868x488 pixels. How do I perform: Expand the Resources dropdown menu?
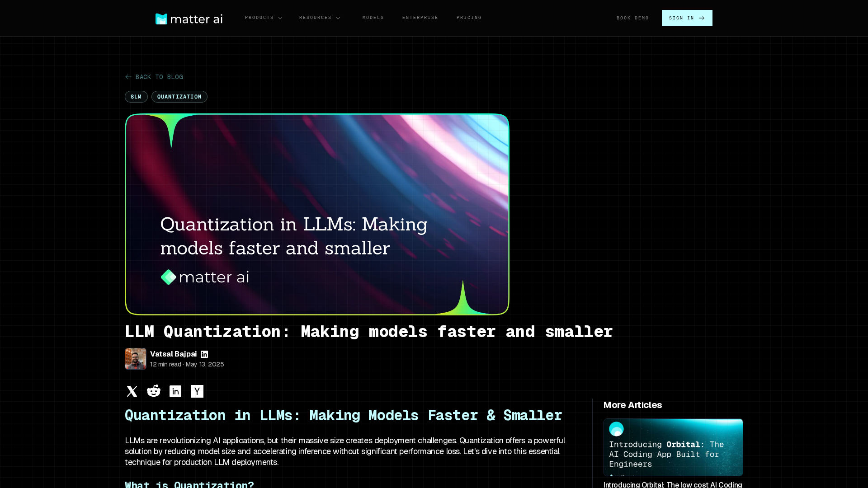316,18
